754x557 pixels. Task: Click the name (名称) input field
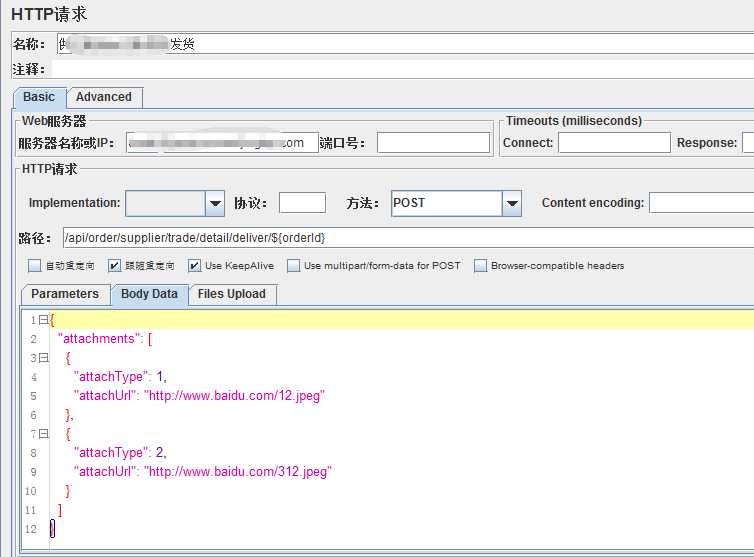405,44
